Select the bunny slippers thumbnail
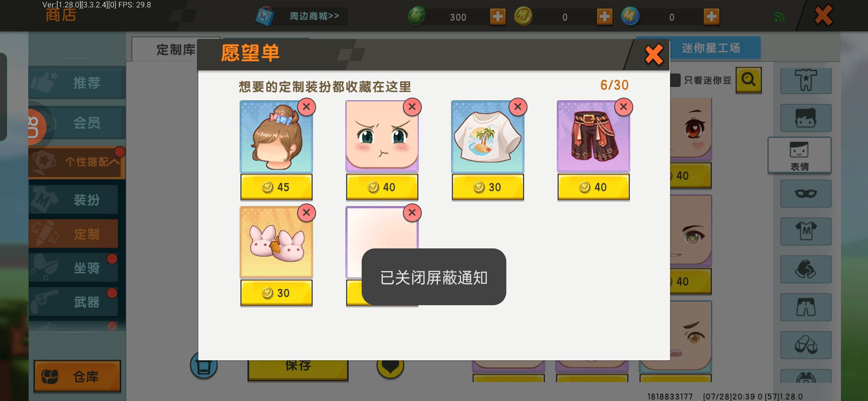868x401 pixels. pos(276,242)
